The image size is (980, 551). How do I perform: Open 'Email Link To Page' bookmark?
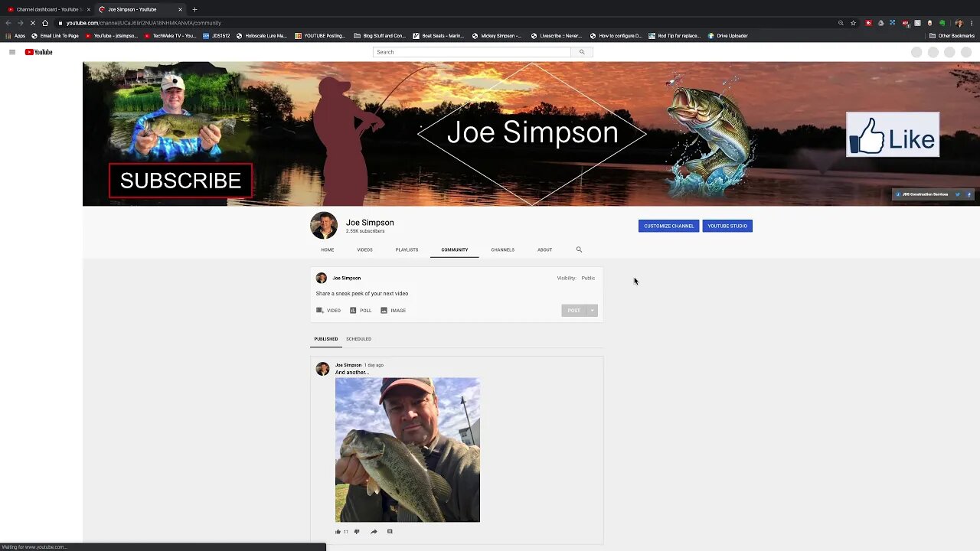pos(55,36)
